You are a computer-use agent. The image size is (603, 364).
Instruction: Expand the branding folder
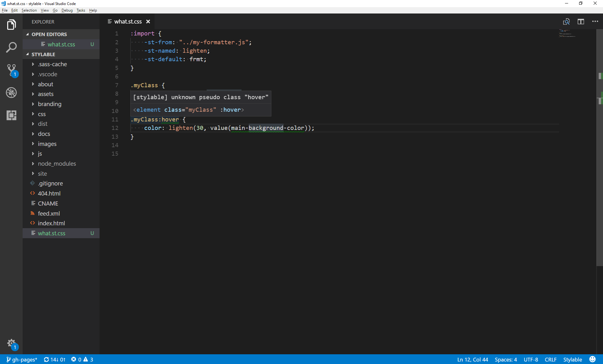[50, 104]
